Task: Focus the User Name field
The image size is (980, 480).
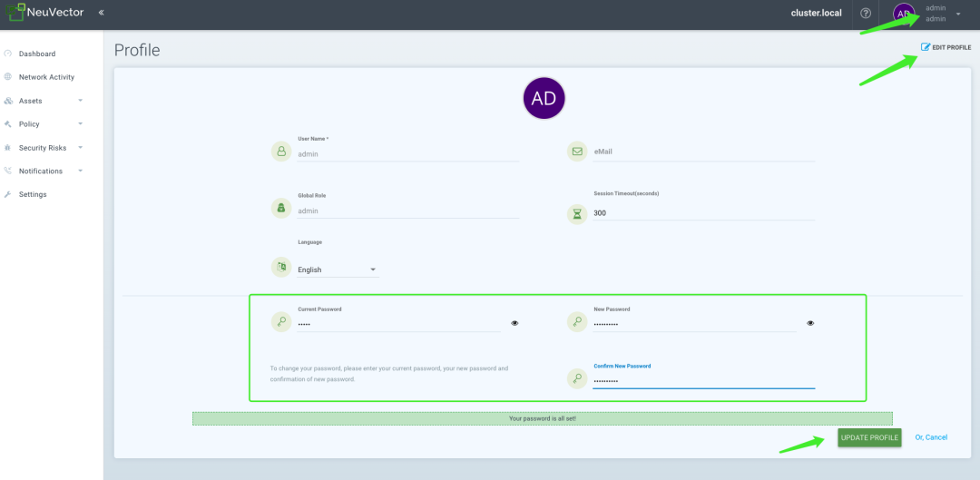Action: (408, 153)
